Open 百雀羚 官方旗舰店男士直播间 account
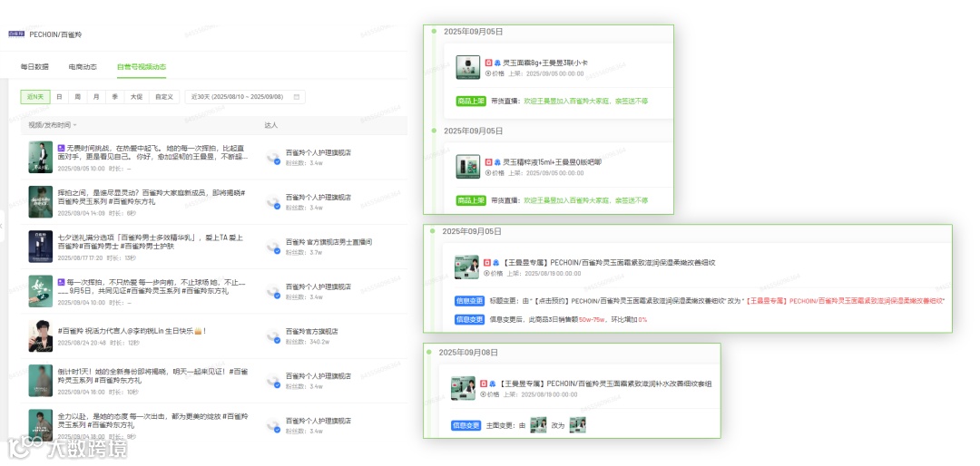Screen dimensions: 980x466 click(329, 242)
